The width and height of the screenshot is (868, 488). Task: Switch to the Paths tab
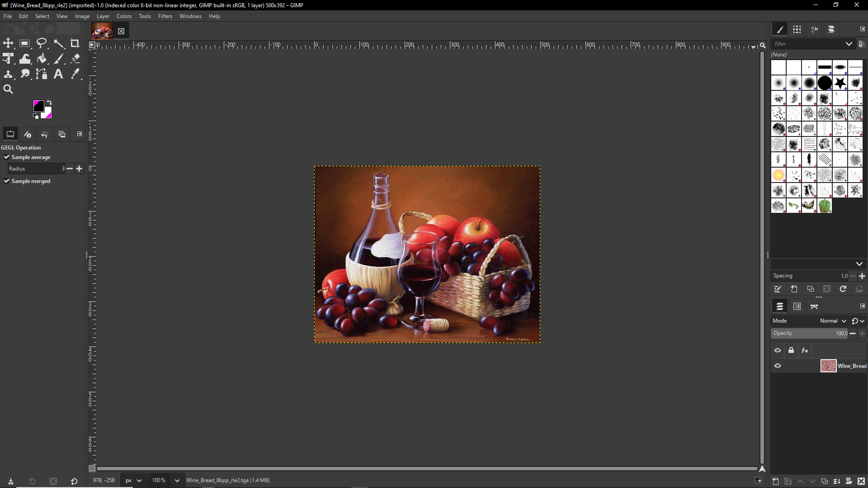(x=814, y=306)
